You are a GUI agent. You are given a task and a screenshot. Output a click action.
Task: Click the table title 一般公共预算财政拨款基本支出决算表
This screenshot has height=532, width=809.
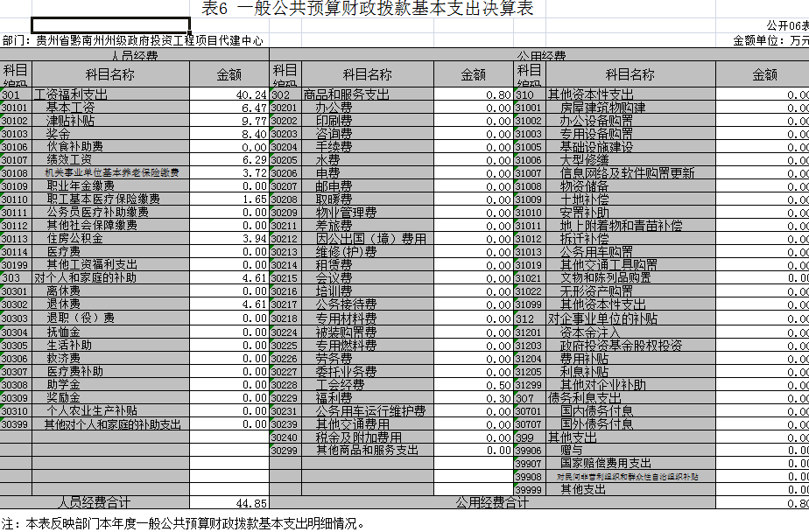pyautogui.click(x=387, y=8)
